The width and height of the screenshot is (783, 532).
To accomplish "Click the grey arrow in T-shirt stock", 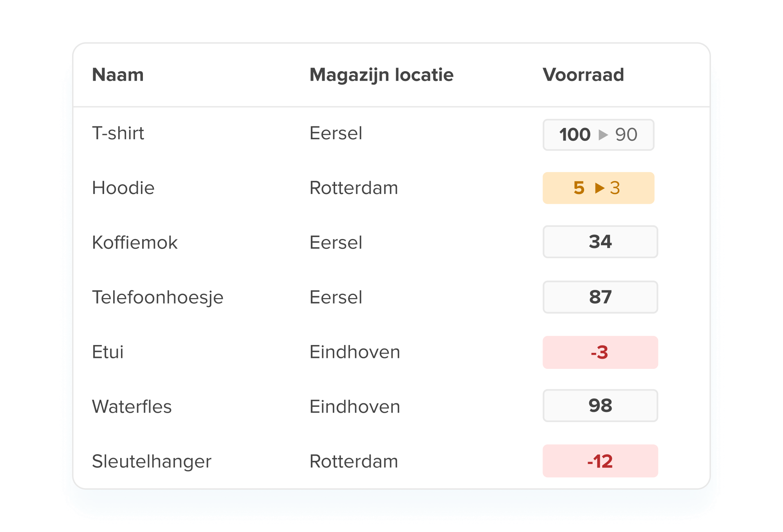I will click(603, 135).
